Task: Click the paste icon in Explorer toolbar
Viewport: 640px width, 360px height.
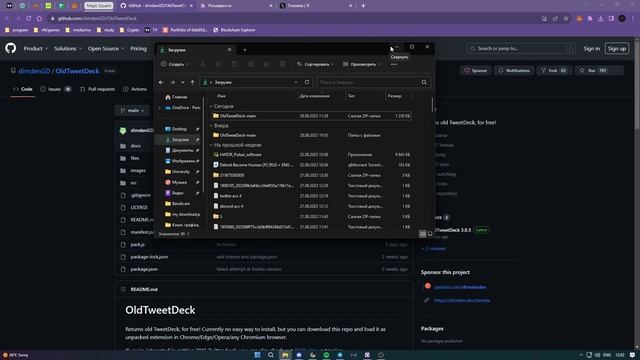Action: (x=234, y=64)
